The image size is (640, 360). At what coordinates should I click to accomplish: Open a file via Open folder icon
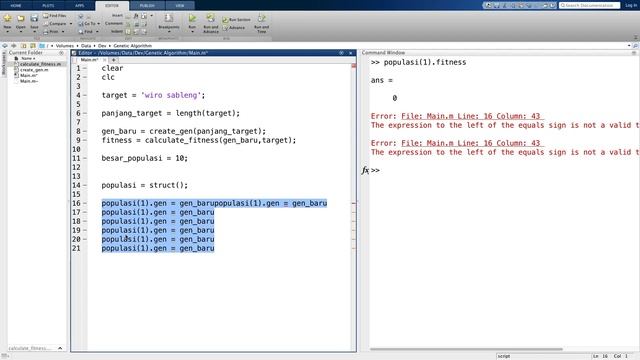click(20, 18)
